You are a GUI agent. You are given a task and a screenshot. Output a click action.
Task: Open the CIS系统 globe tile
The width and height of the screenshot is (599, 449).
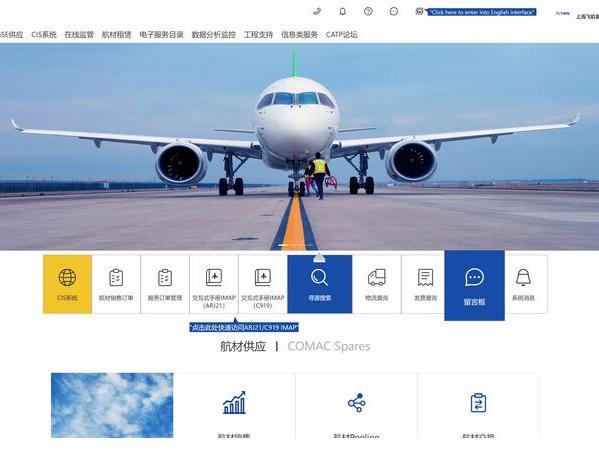(x=67, y=284)
